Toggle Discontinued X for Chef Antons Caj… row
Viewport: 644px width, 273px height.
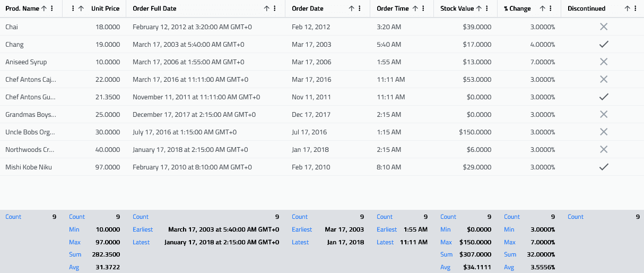[x=603, y=79]
